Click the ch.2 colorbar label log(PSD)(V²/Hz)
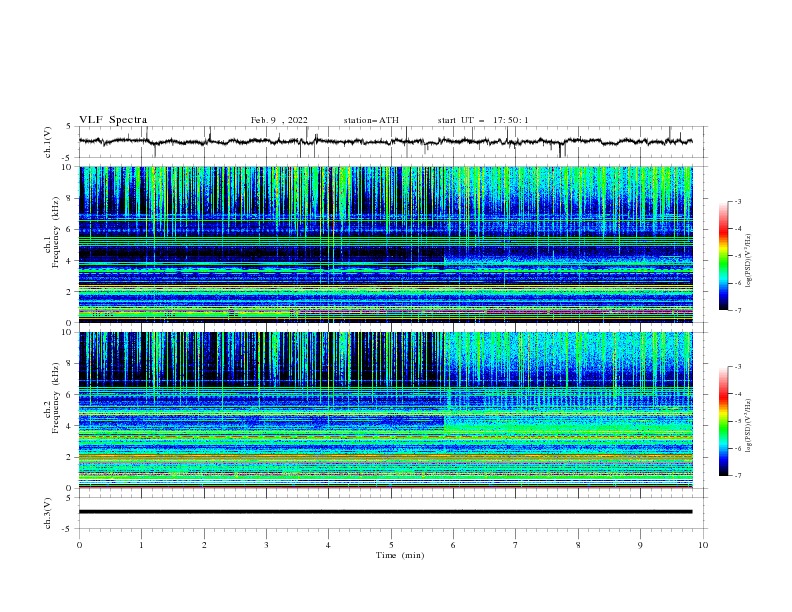Image resolution: width=792 pixels, height=612 pixels. 749,425
